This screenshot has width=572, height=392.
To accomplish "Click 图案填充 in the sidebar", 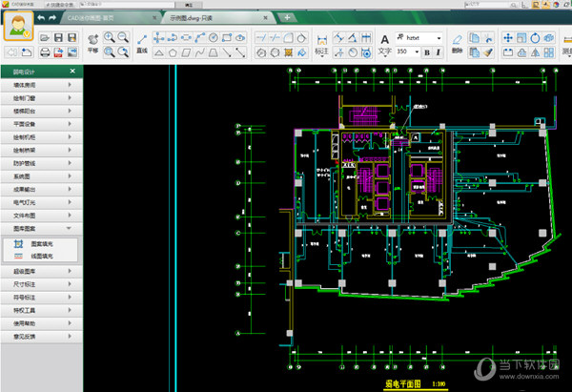I will coord(40,244).
